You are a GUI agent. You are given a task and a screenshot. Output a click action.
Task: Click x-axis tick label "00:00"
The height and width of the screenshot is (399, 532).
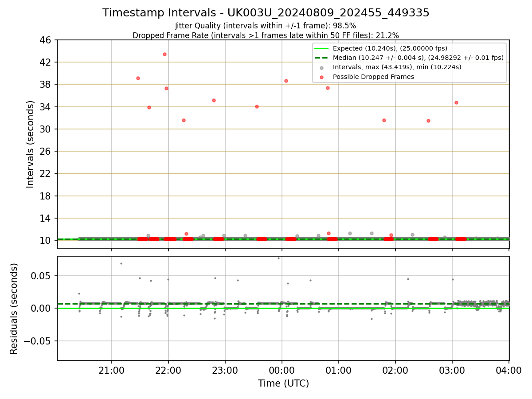coord(282,370)
